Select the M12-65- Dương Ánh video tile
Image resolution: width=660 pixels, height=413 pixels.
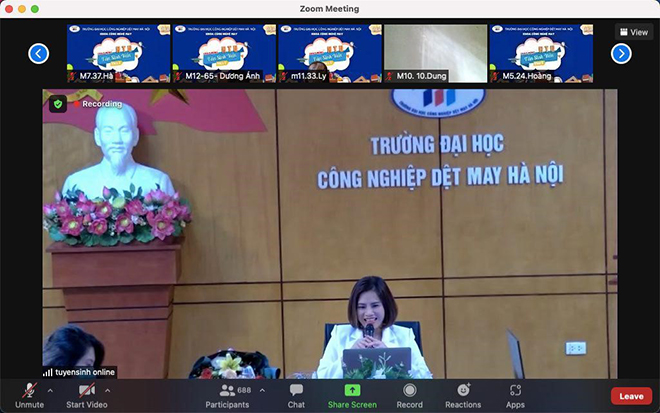coord(223,53)
